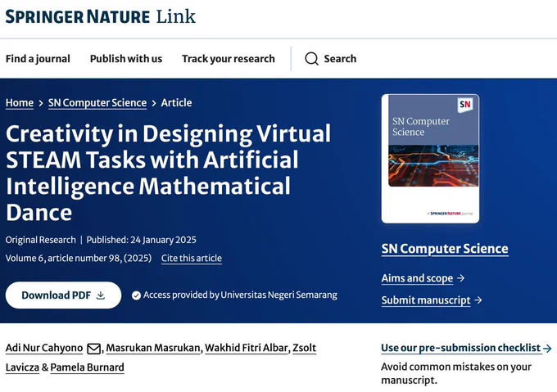Open Publish with us menu

(126, 59)
